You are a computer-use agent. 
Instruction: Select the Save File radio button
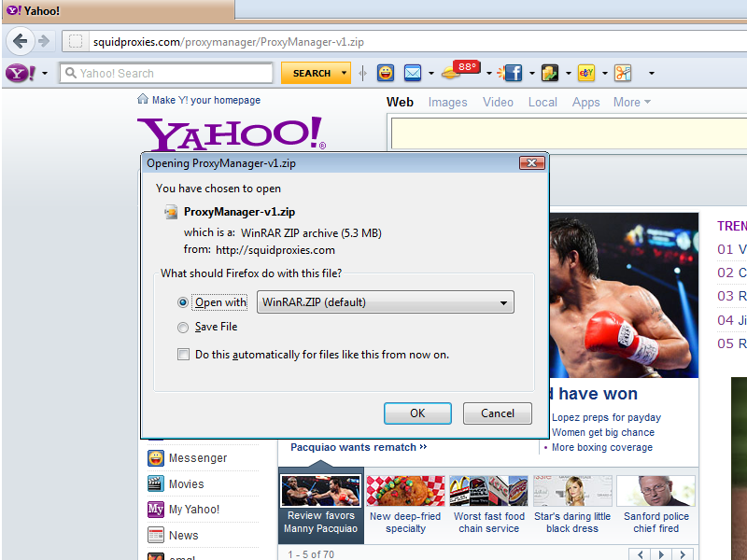[182, 328]
